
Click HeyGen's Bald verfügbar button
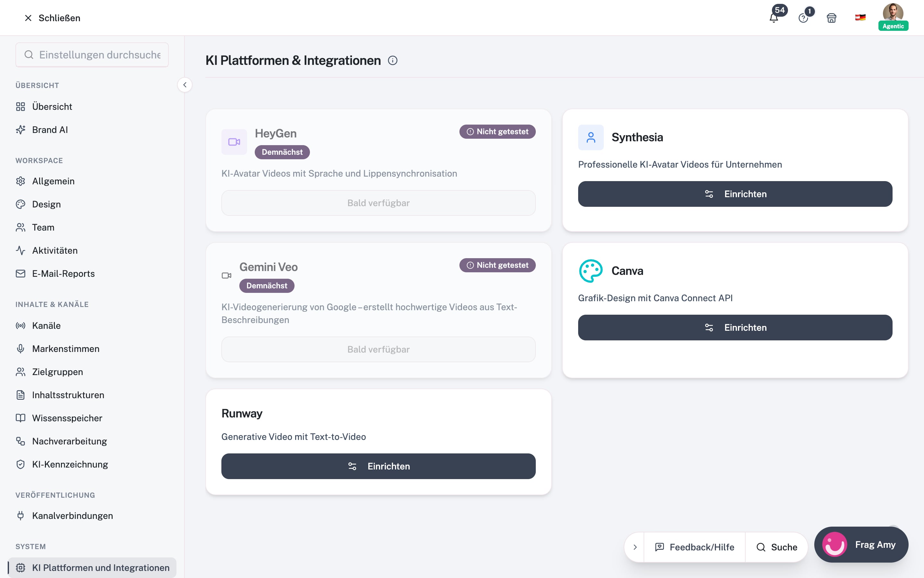(x=378, y=203)
